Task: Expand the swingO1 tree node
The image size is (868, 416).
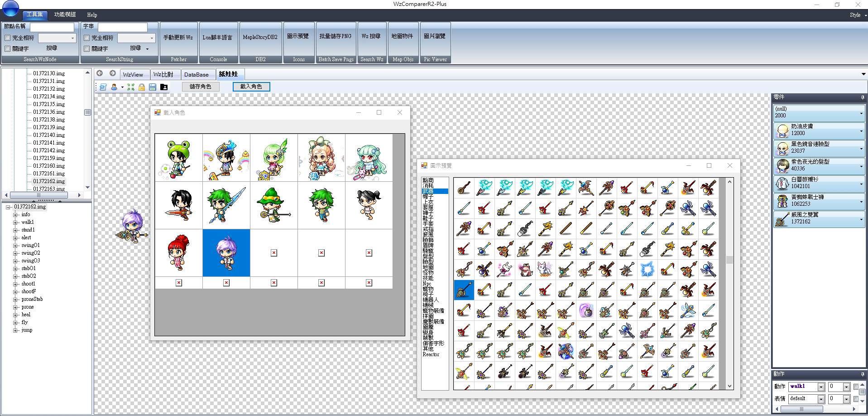Action: coord(15,246)
